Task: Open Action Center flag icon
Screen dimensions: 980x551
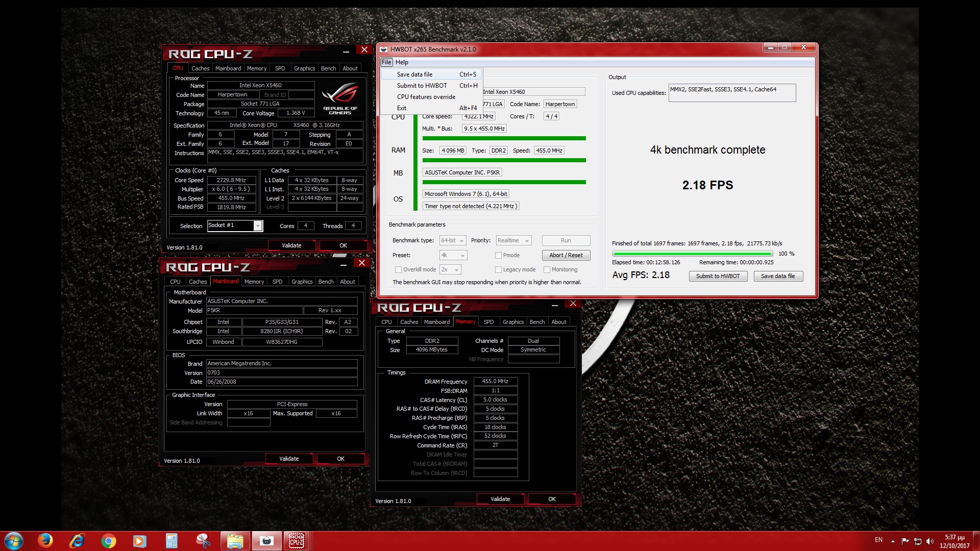Action: [x=905, y=541]
